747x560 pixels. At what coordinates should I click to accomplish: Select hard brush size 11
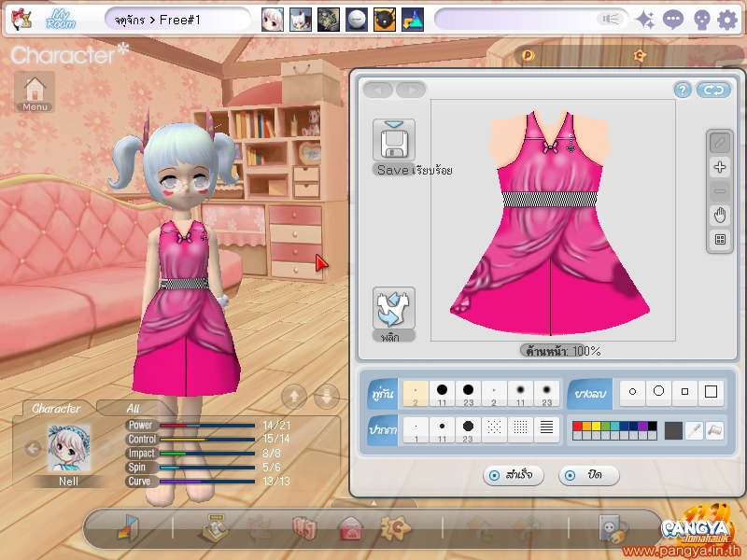point(442,394)
